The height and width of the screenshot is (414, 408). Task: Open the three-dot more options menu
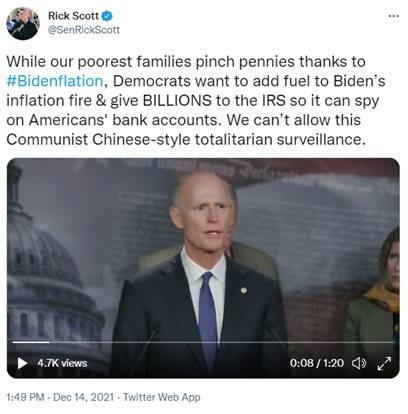click(x=394, y=16)
